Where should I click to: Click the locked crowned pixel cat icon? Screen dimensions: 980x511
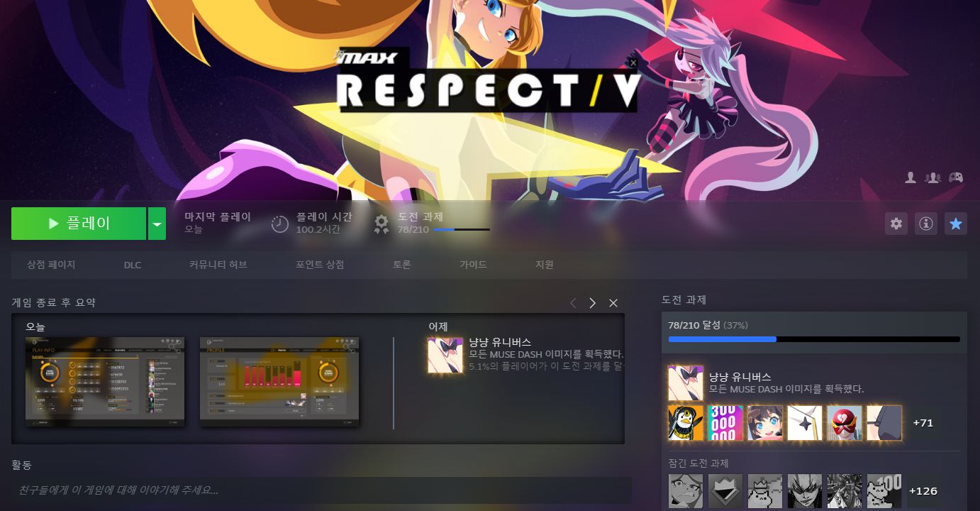tap(765, 491)
